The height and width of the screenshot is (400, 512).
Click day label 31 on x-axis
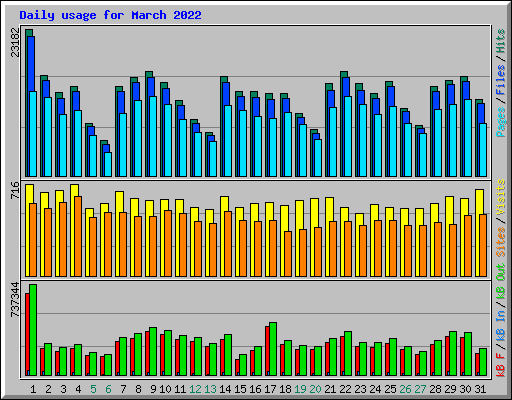(x=480, y=389)
